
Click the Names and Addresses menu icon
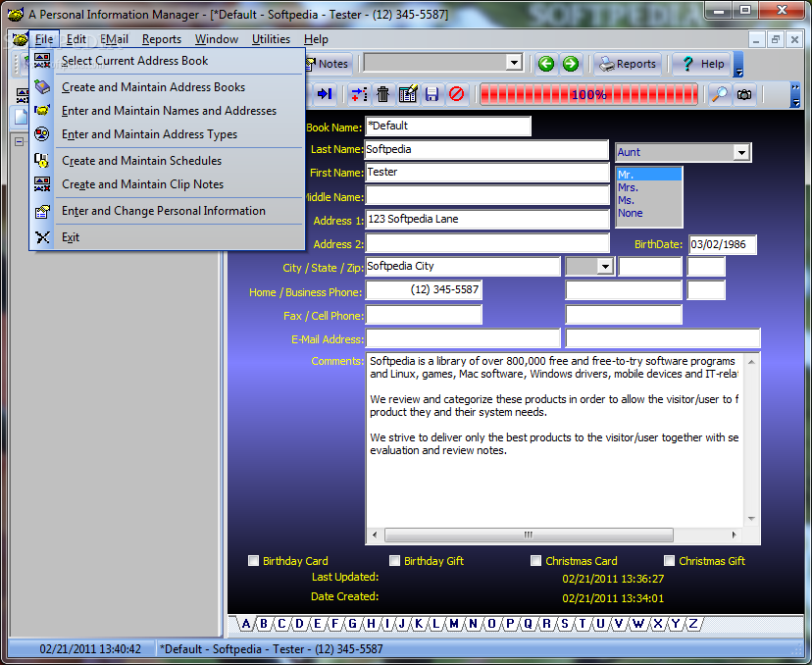tap(42, 110)
